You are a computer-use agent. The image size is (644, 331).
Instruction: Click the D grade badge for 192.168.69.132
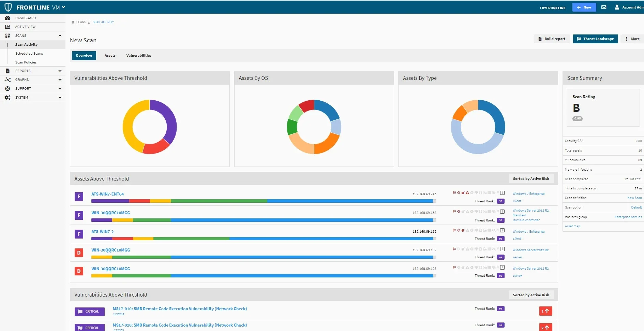click(x=79, y=253)
